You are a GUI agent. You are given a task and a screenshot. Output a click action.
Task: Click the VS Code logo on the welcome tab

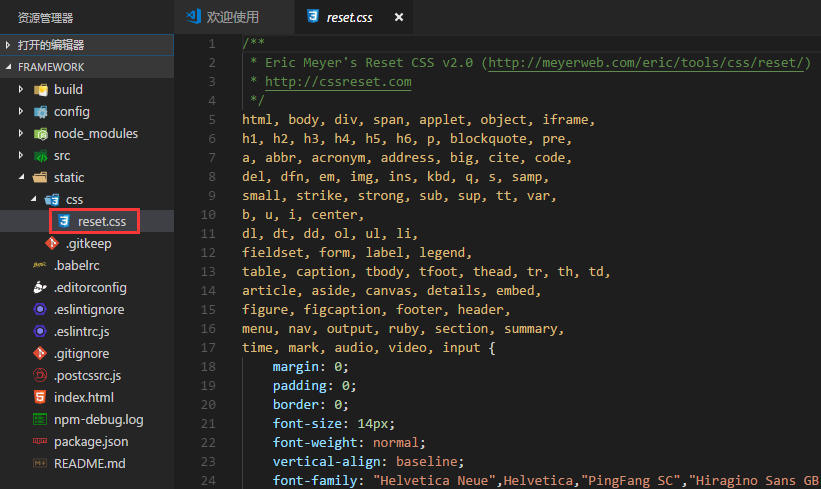(193, 16)
